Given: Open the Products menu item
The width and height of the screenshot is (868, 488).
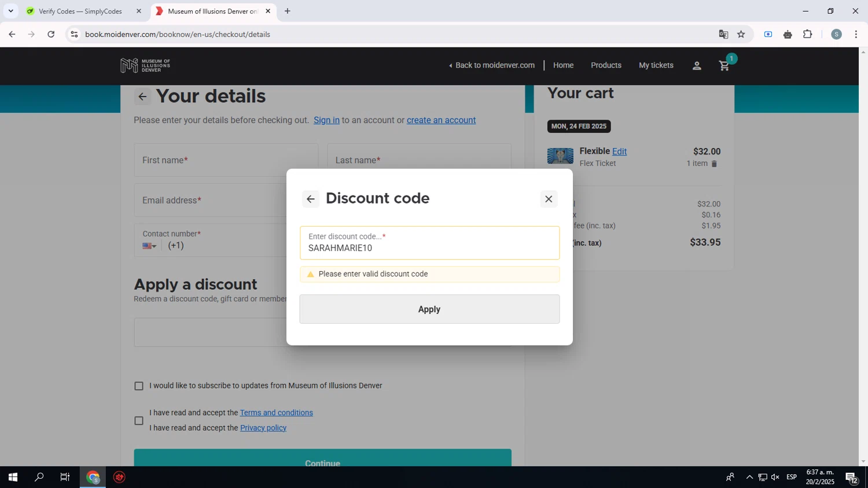Looking at the screenshot, I should [606, 65].
